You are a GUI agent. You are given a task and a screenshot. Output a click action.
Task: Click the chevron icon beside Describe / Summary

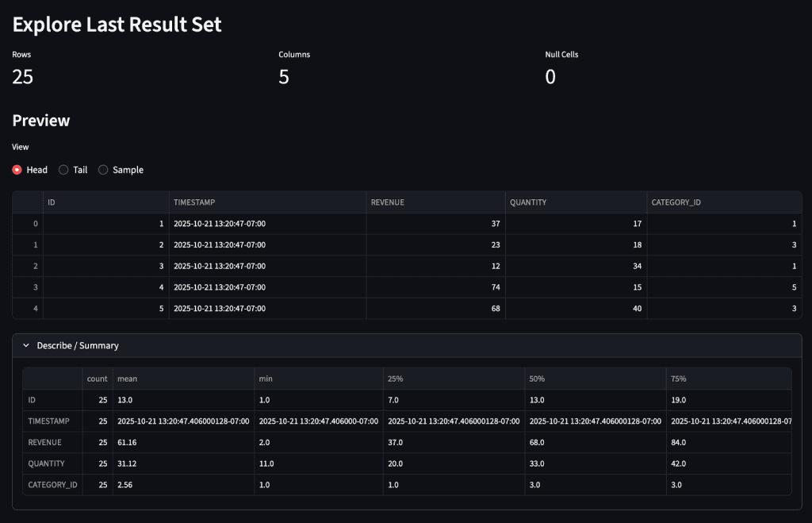26,346
